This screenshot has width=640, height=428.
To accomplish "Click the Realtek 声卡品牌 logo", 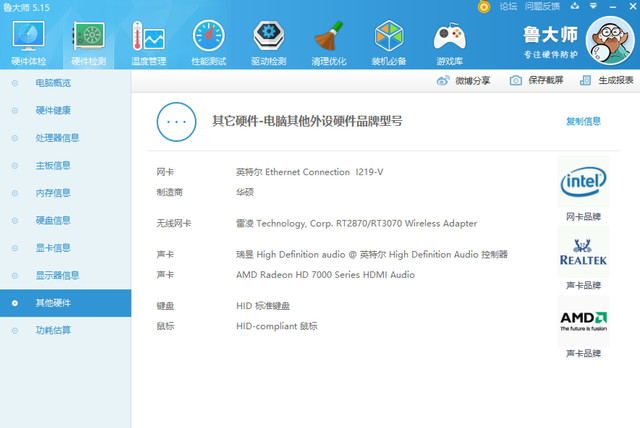I will point(583,252).
